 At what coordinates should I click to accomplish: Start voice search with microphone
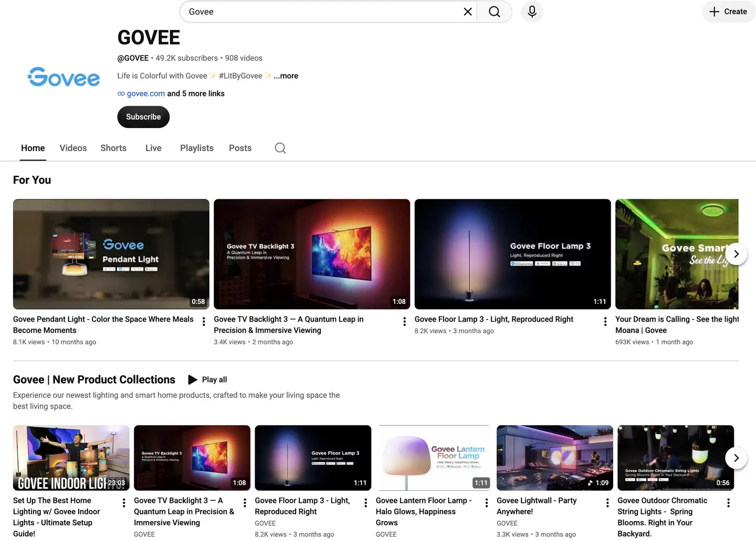[532, 12]
